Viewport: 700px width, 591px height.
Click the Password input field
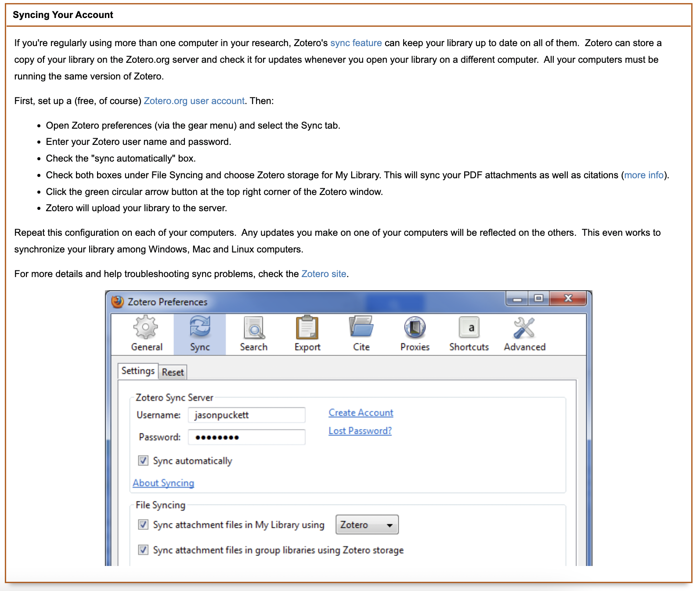[247, 437]
